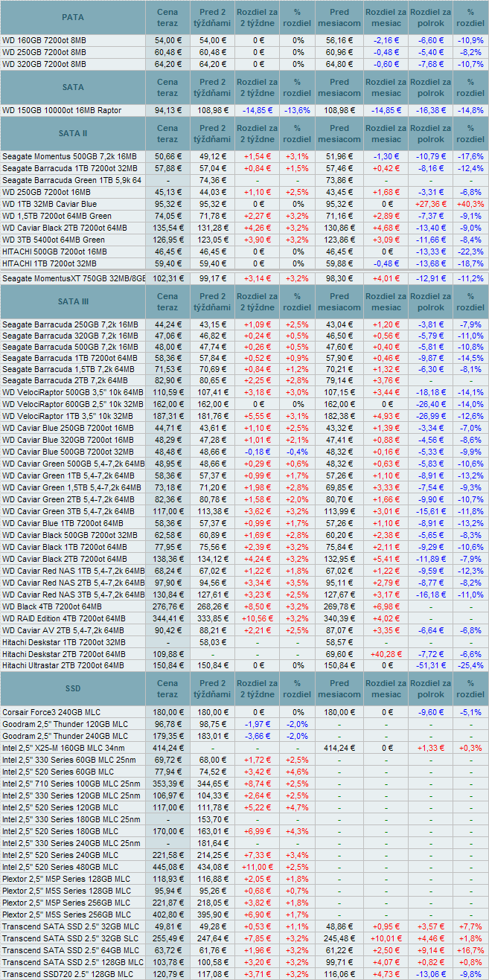
Task: Select Seagate MomentusXT 750GB 32MB/8GB name
Action: [x=73, y=278]
